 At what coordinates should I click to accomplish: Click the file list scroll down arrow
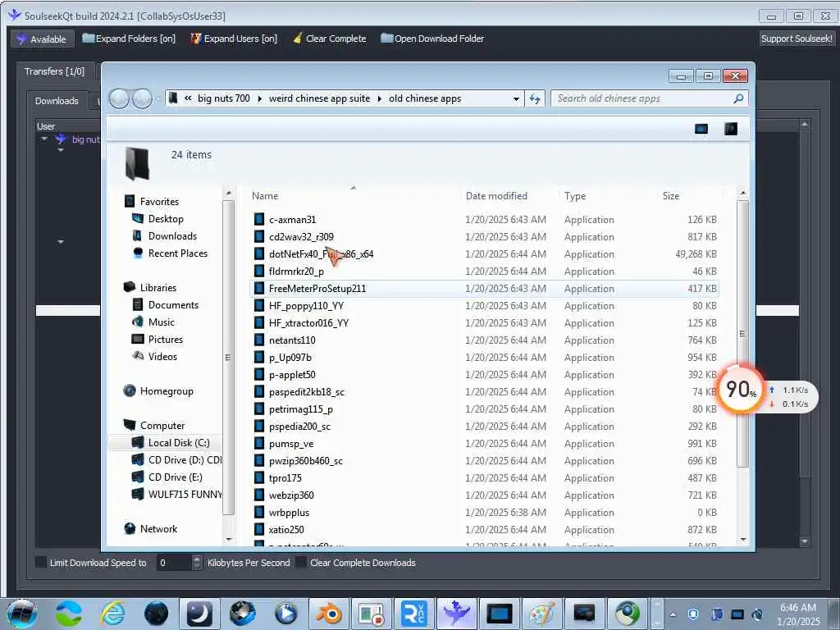pyautogui.click(x=742, y=540)
